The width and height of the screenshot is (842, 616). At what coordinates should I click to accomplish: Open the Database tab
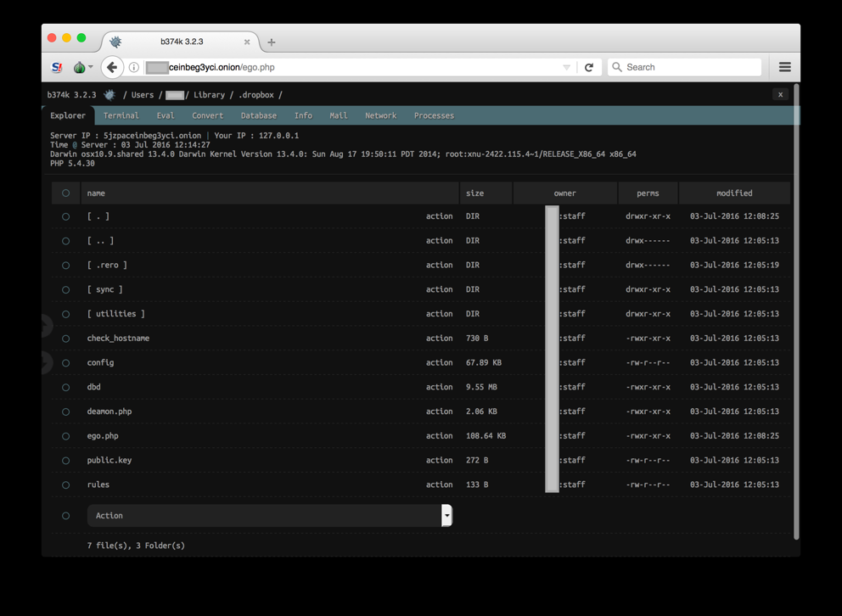(x=258, y=115)
